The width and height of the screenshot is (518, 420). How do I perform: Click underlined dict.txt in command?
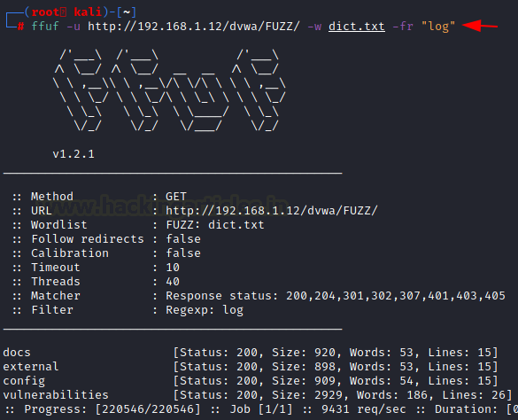point(357,26)
